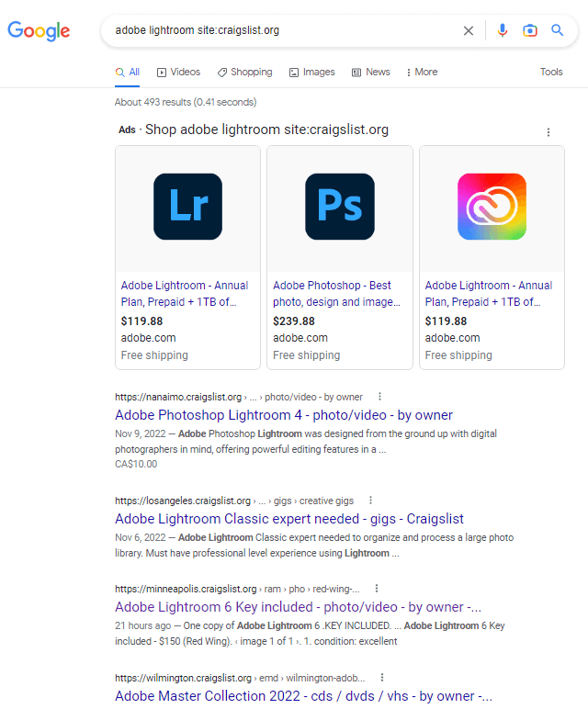Open Adobe Lightroom 6 Key included result
This screenshot has height=709, width=588.
click(298, 607)
